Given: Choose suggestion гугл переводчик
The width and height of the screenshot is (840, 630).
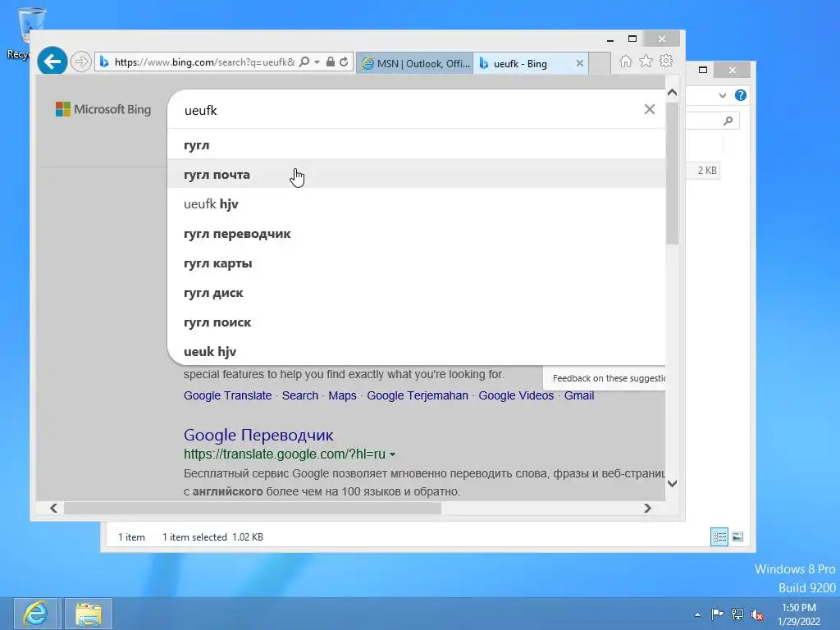Looking at the screenshot, I should 416,234.
